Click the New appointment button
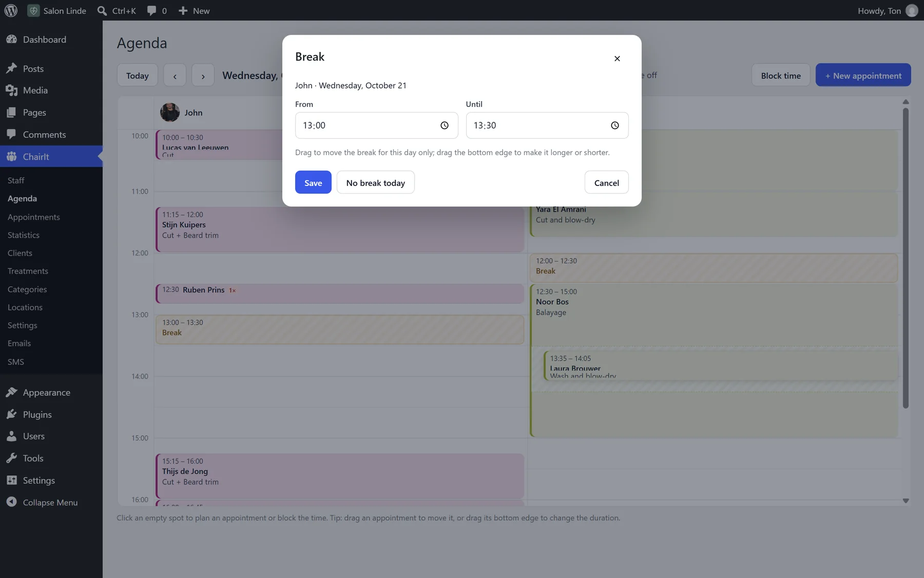Viewport: 924px width, 578px height. click(x=863, y=76)
